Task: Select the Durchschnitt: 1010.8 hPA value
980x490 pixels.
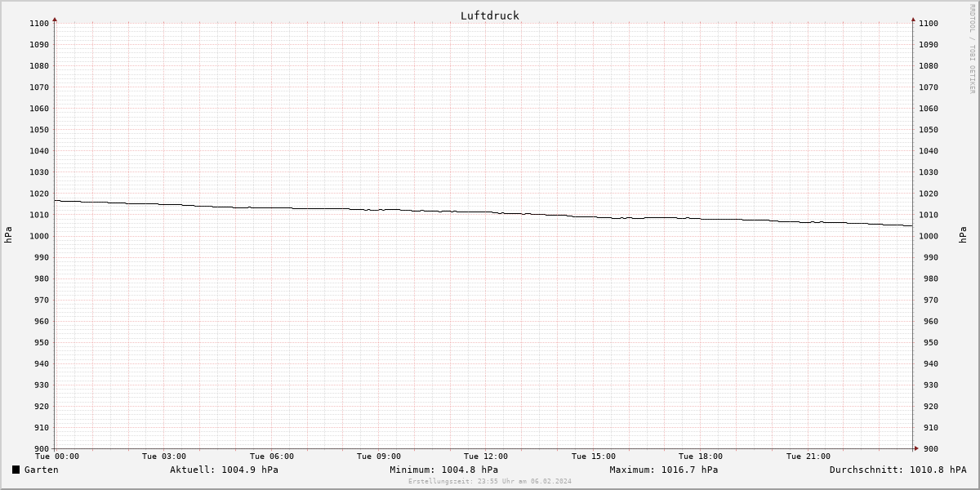Action: point(898,470)
